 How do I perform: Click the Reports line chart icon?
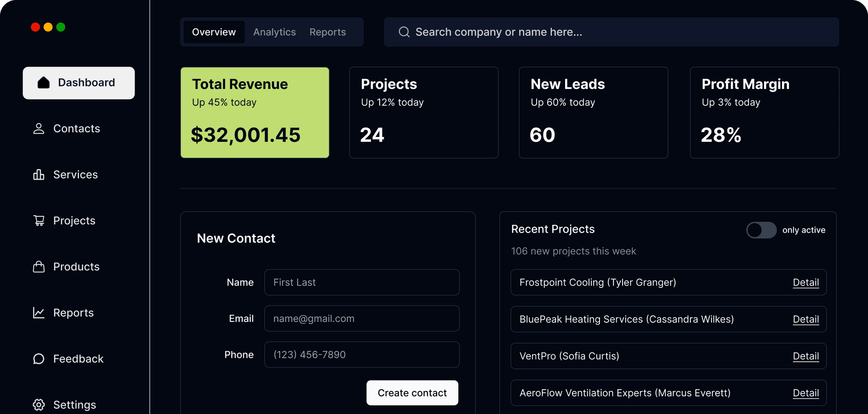[39, 313]
